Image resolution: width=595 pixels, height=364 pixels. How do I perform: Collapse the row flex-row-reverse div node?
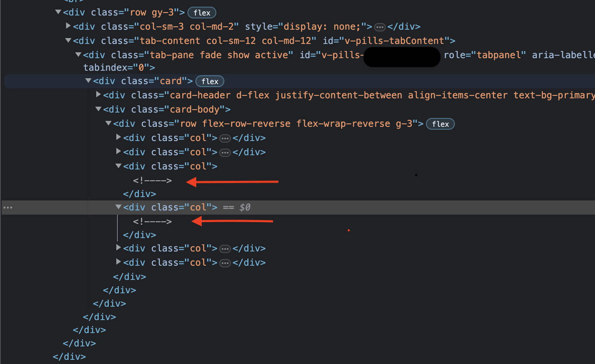[108, 123]
